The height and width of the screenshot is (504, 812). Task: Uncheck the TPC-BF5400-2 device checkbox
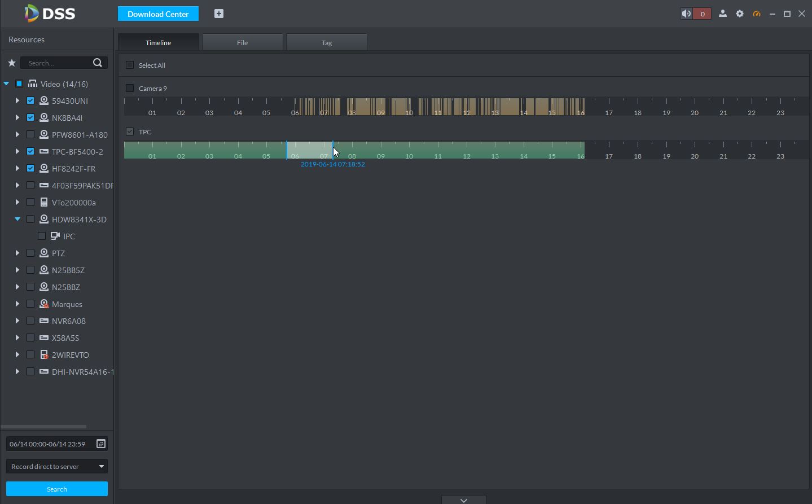coord(30,151)
